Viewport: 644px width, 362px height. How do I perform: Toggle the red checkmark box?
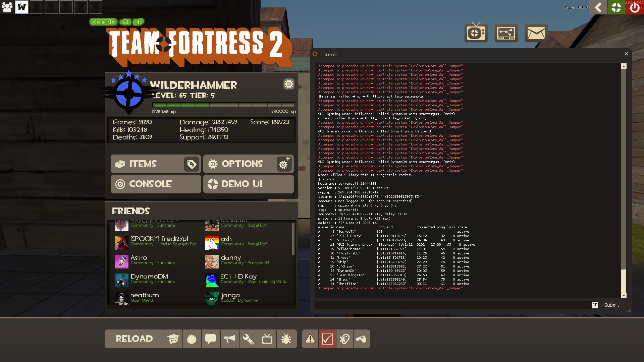pyautogui.click(x=327, y=339)
